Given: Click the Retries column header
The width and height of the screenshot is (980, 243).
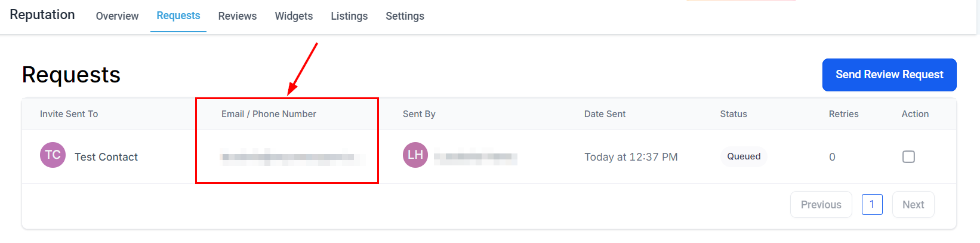Looking at the screenshot, I should [x=843, y=114].
